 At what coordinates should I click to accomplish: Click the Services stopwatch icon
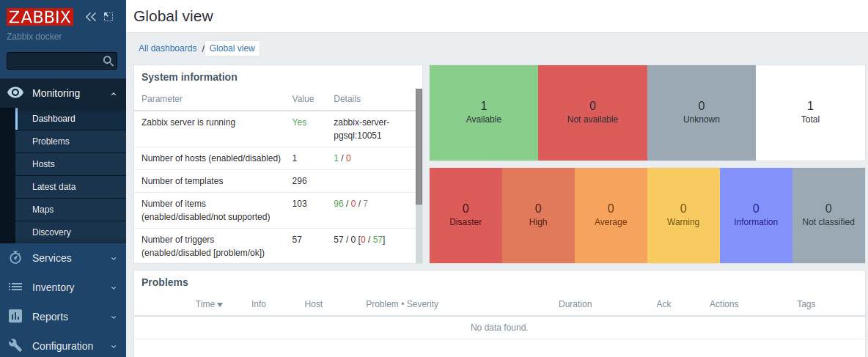tap(15, 258)
